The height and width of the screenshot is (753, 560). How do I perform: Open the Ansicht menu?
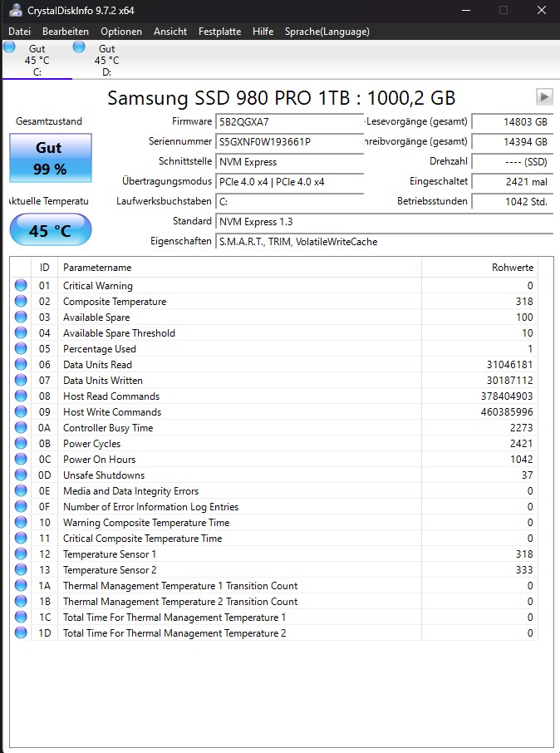click(x=170, y=32)
